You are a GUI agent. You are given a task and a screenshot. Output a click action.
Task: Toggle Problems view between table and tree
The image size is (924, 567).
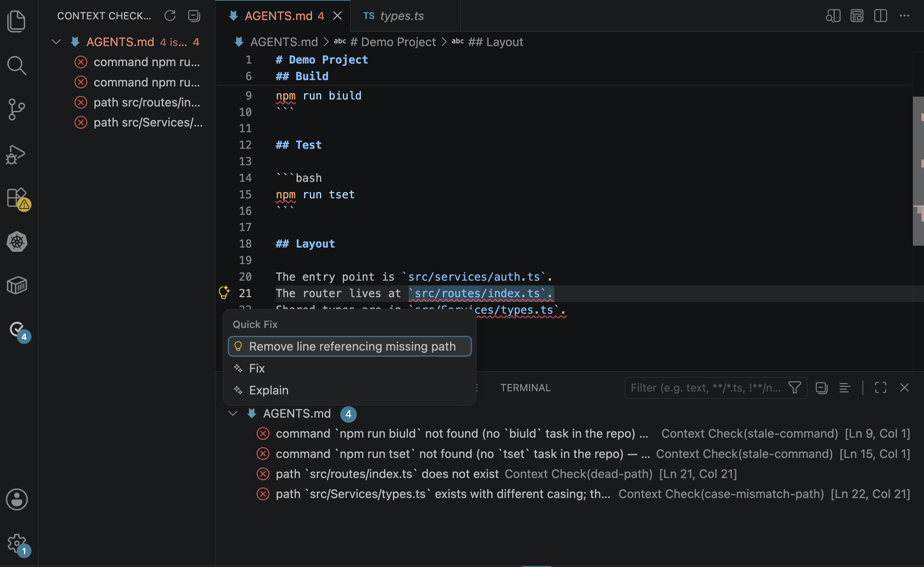click(845, 387)
